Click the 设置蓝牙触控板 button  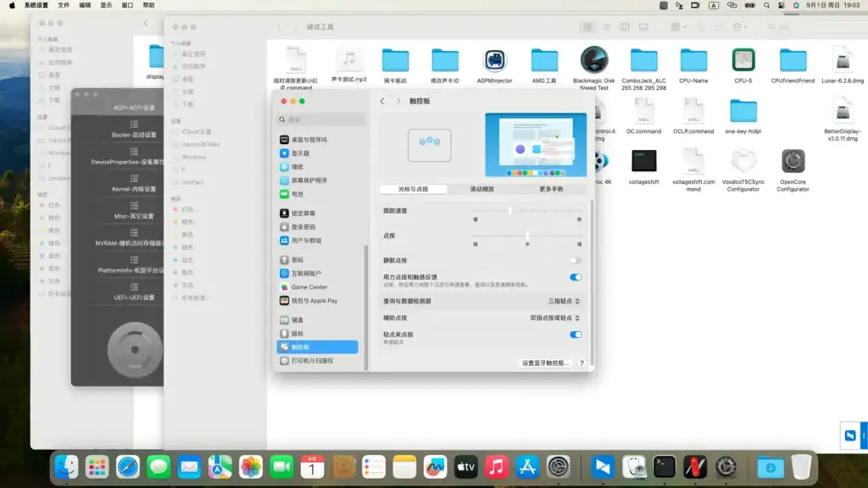(x=545, y=363)
